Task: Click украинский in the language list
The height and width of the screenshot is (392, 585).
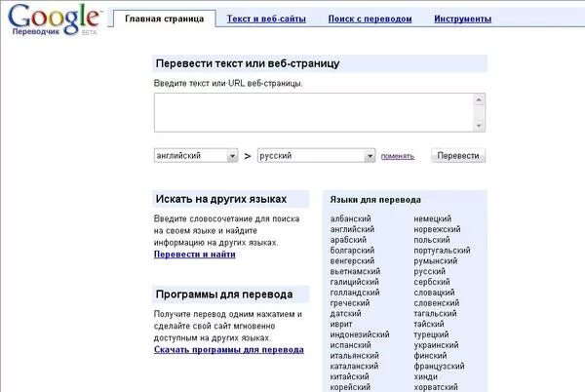Action: [436, 345]
